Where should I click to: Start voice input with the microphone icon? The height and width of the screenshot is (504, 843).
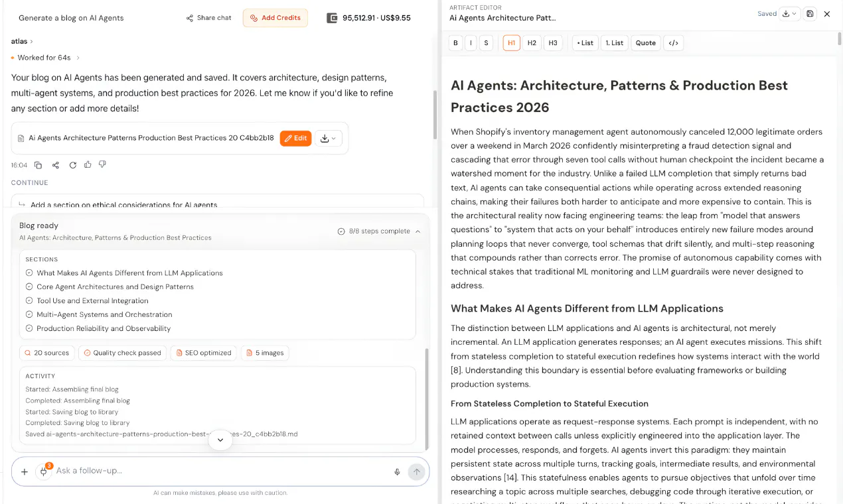click(397, 472)
